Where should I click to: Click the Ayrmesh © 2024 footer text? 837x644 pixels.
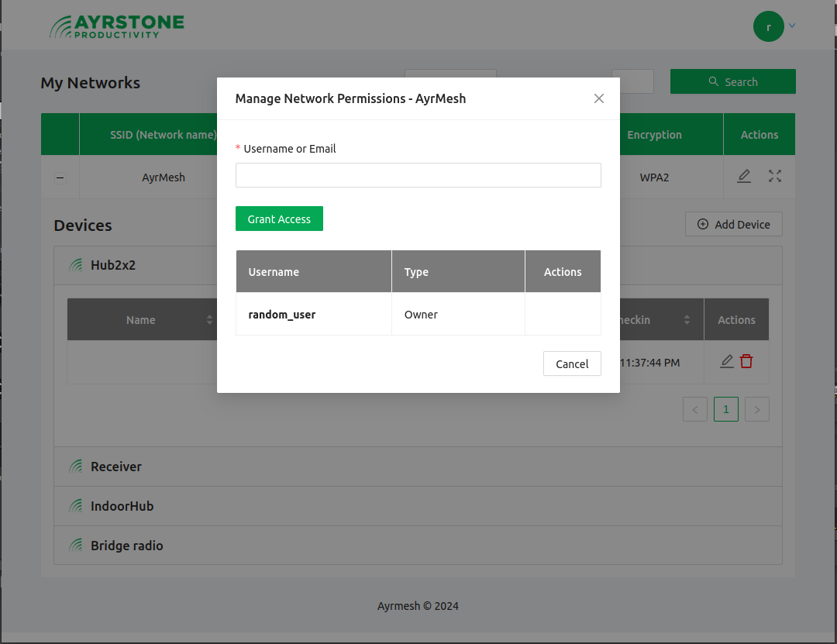coord(418,606)
